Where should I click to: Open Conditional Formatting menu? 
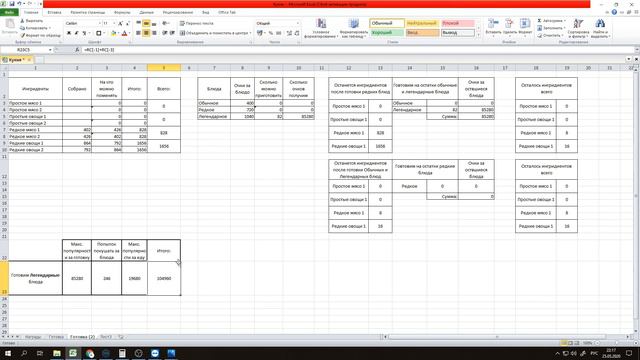tap(321, 28)
